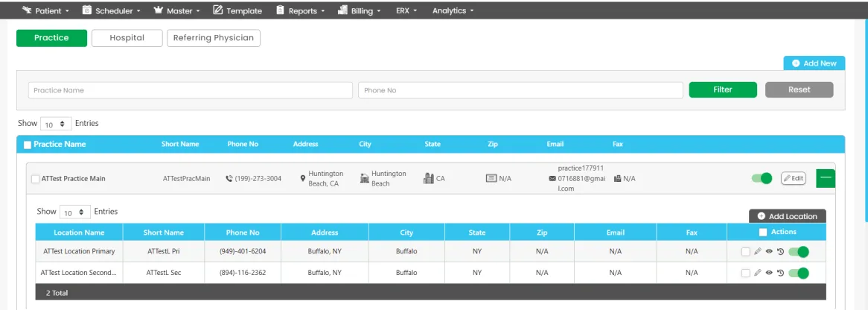Open the Billing dropdown menu
This screenshot has width=868, height=310.
(x=359, y=10)
